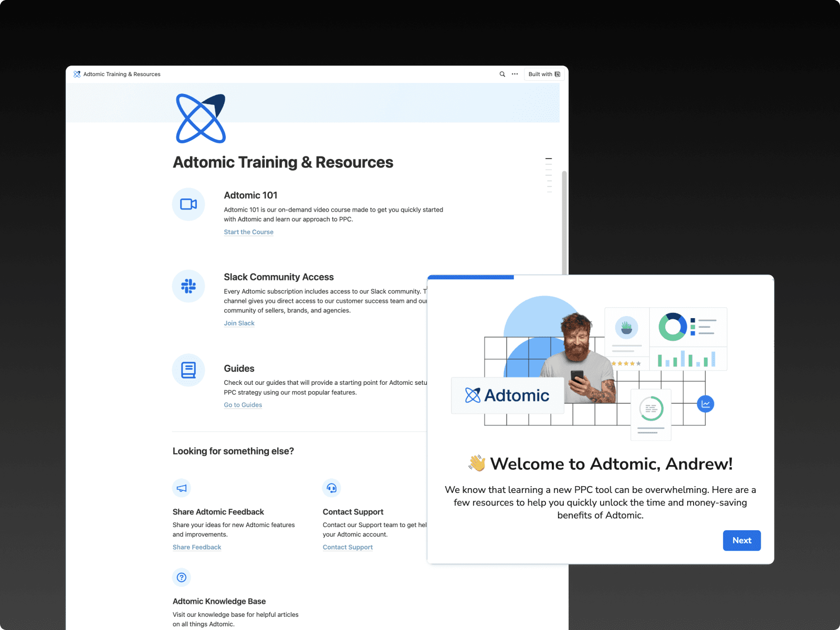Open the three-dot more options menu

[x=515, y=74]
